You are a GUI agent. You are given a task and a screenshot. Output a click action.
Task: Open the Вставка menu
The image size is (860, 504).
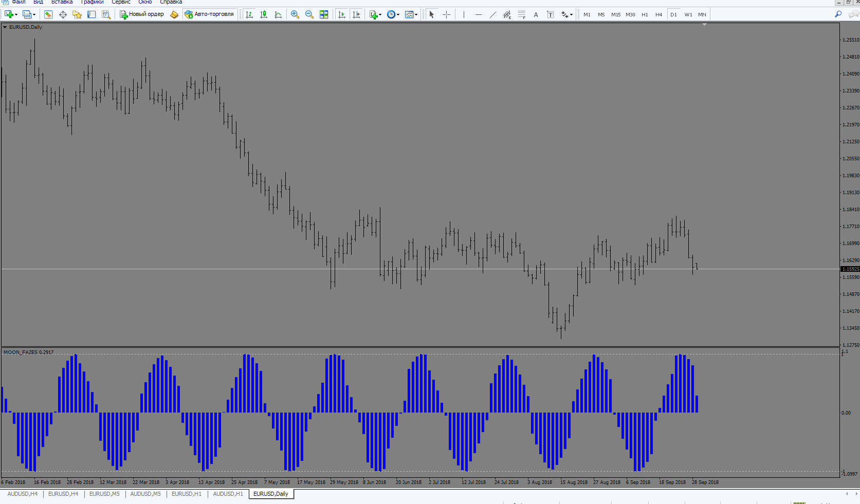pyautogui.click(x=62, y=2)
